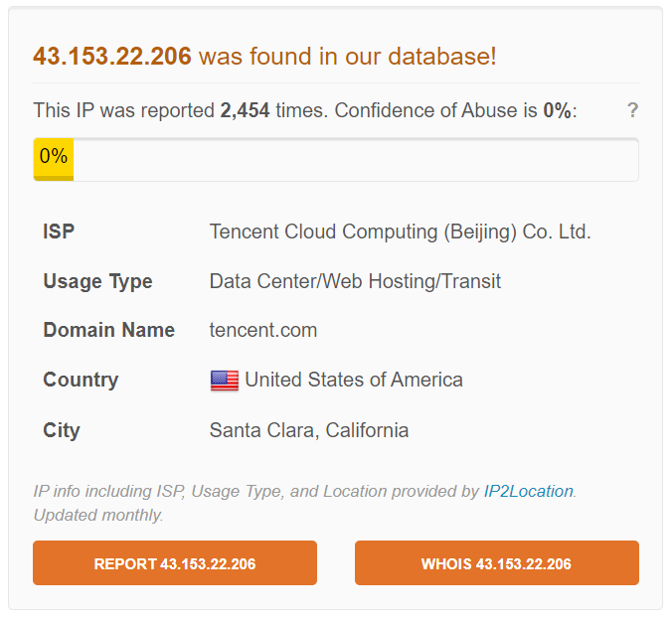Click the 'Updated monthly.' footnote text
This screenshot has width=672, height=621.
click(x=98, y=516)
